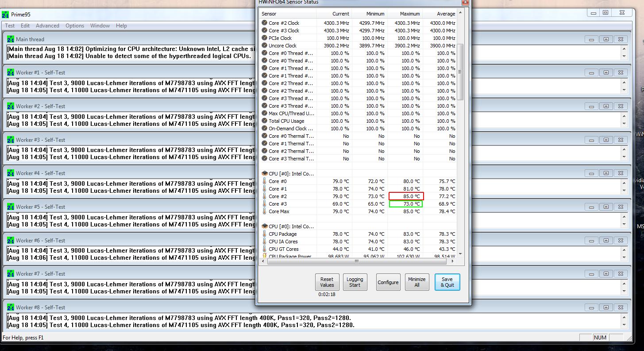Screen dimensions: 644x351
Task: Open Configure in HWiNFO64 sensor window
Action: tap(388, 282)
